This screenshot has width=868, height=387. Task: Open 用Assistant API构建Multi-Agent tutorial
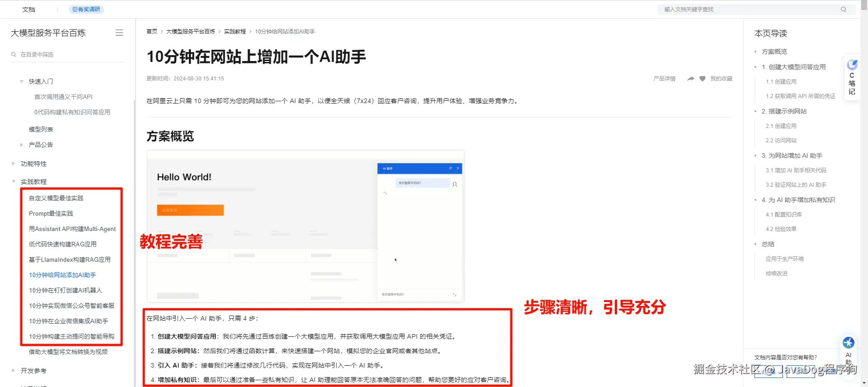[72, 229]
